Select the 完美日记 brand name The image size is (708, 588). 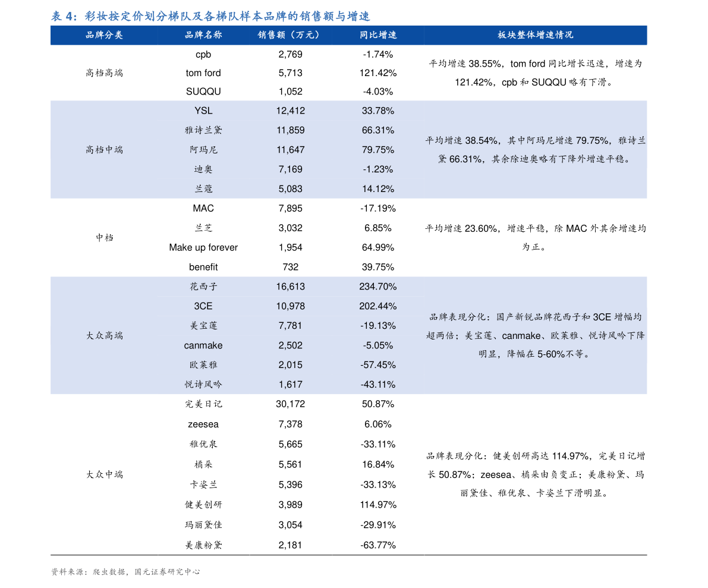click(x=203, y=404)
